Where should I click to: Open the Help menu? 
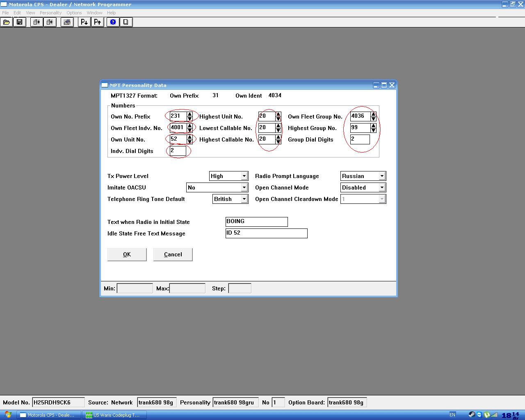111,13
